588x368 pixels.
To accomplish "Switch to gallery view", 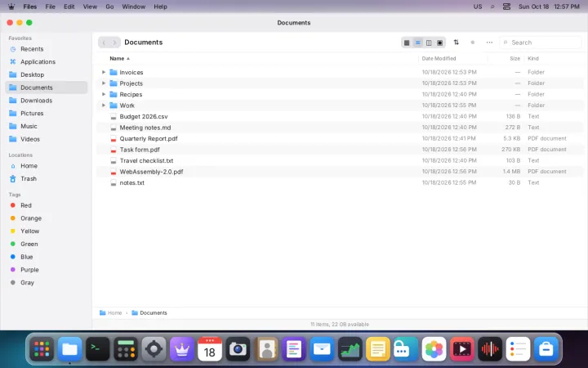I will [440, 43].
